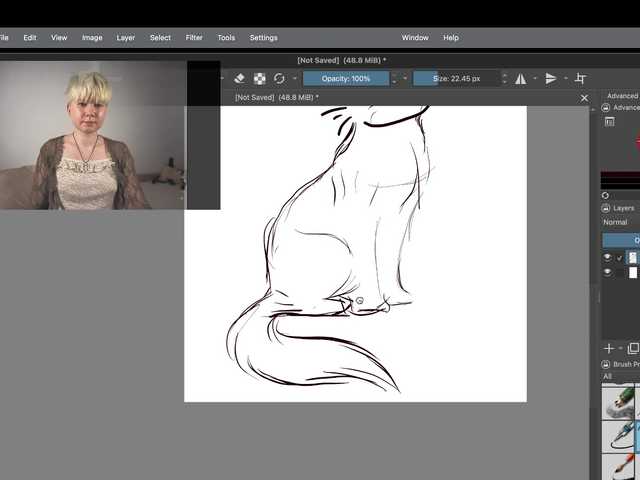Select the red-tipped brush preset

pyautogui.click(x=618, y=467)
